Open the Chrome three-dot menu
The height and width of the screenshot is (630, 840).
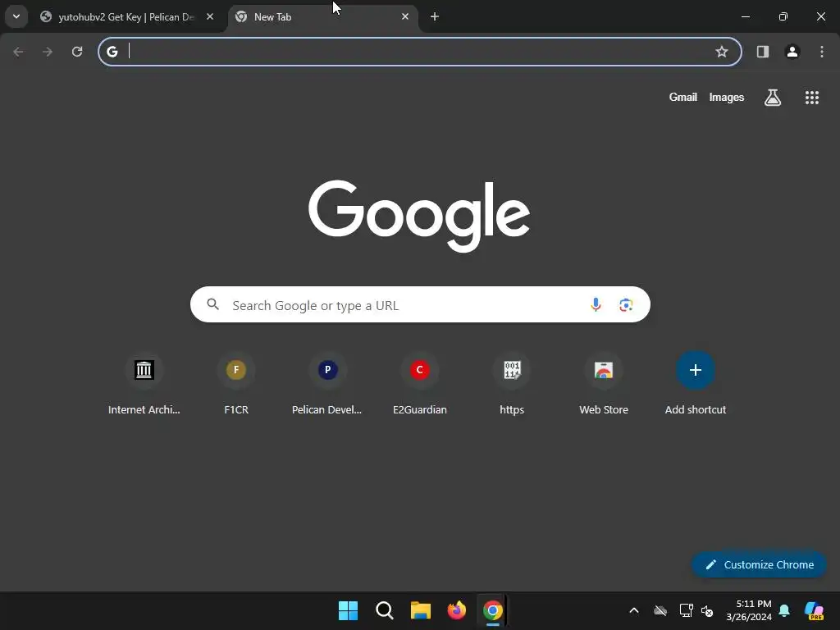coord(822,52)
